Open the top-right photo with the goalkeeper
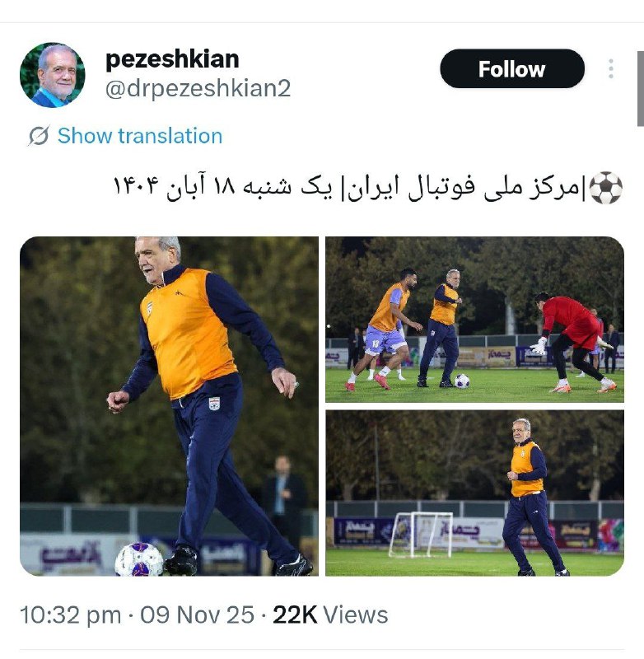644x659 pixels. pos(474,320)
